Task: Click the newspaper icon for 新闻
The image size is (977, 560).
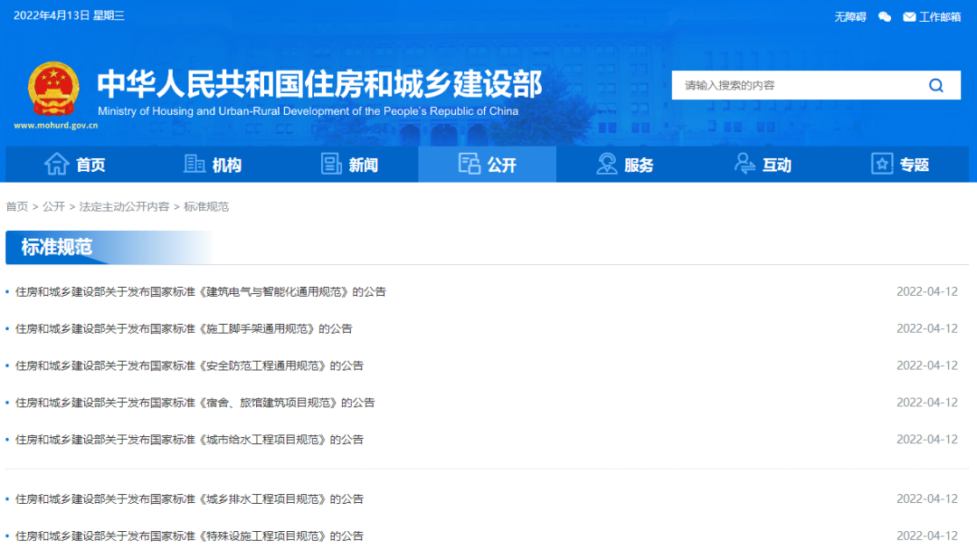Action: [x=331, y=164]
